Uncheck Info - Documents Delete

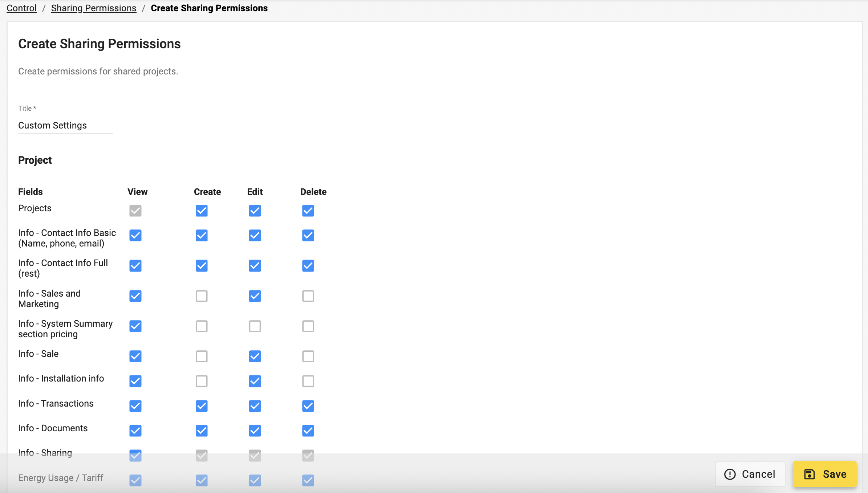pos(308,431)
